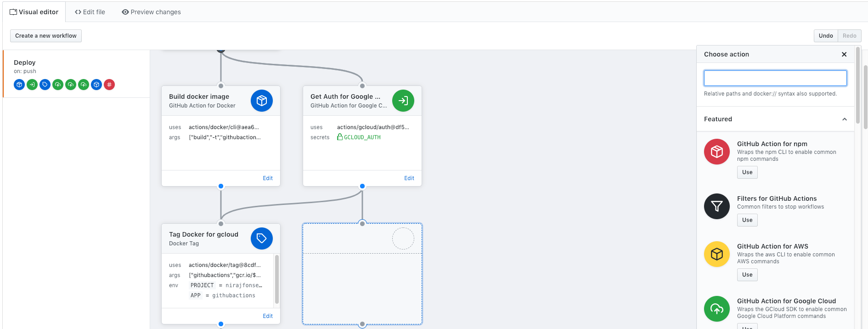868x329 pixels.
Task: Click the Filters for GitHub Actions title
Action: (777, 199)
